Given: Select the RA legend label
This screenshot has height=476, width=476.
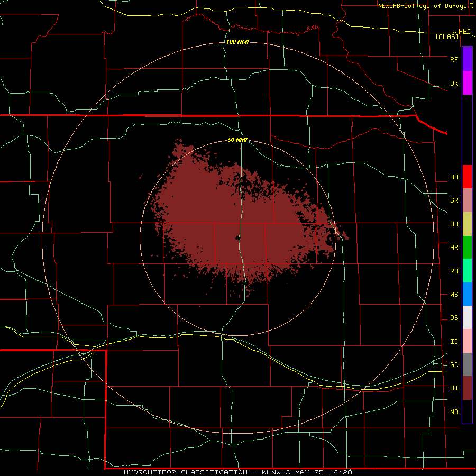Looking at the screenshot, I should point(454,271).
